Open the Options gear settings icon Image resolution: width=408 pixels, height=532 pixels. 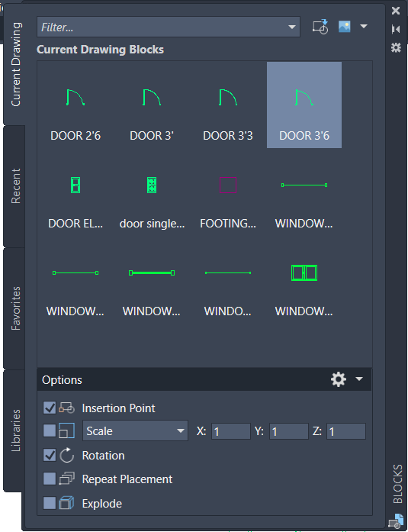[338, 379]
